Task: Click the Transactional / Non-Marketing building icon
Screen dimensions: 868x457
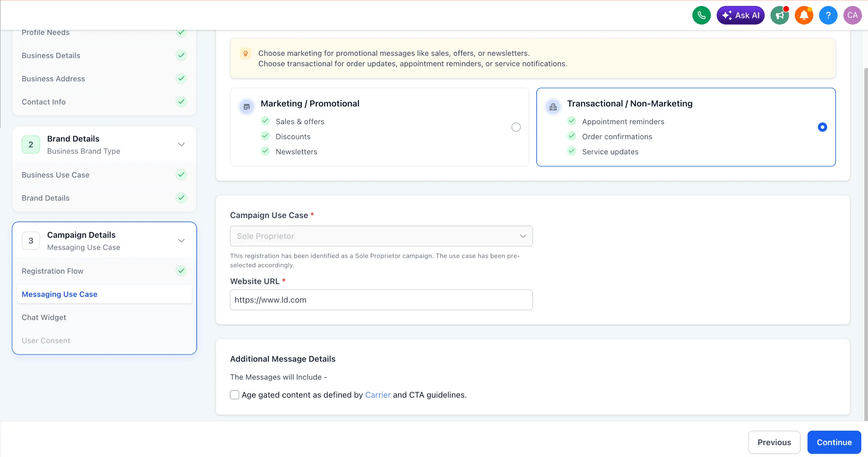Action: (553, 107)
